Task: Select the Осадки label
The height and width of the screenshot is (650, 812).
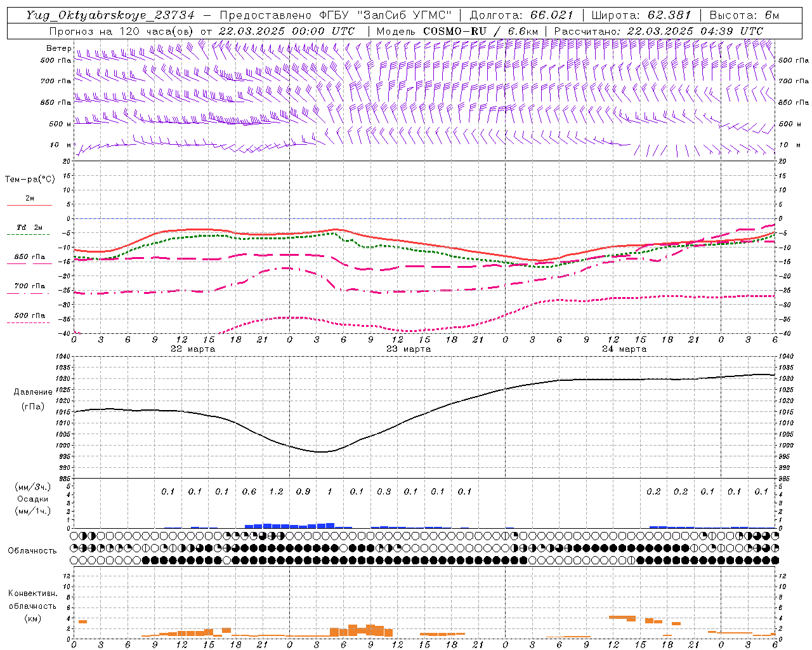Action: (x=33, y=500)
